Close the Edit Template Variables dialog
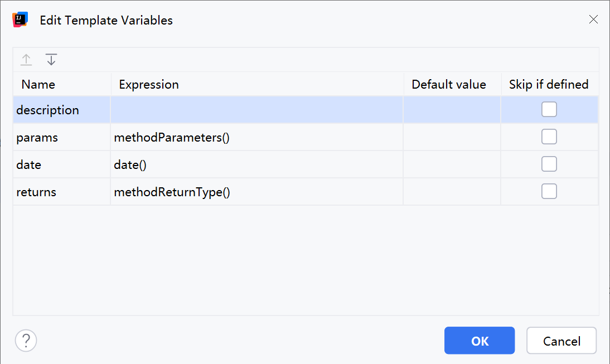 point(594,20)
